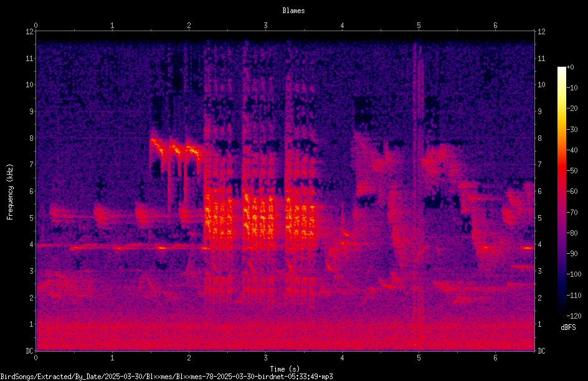This screenshot has width=588, height=381.
Task: Click the "Frequency (kHz)" axis label
Action: click(10, 192)
